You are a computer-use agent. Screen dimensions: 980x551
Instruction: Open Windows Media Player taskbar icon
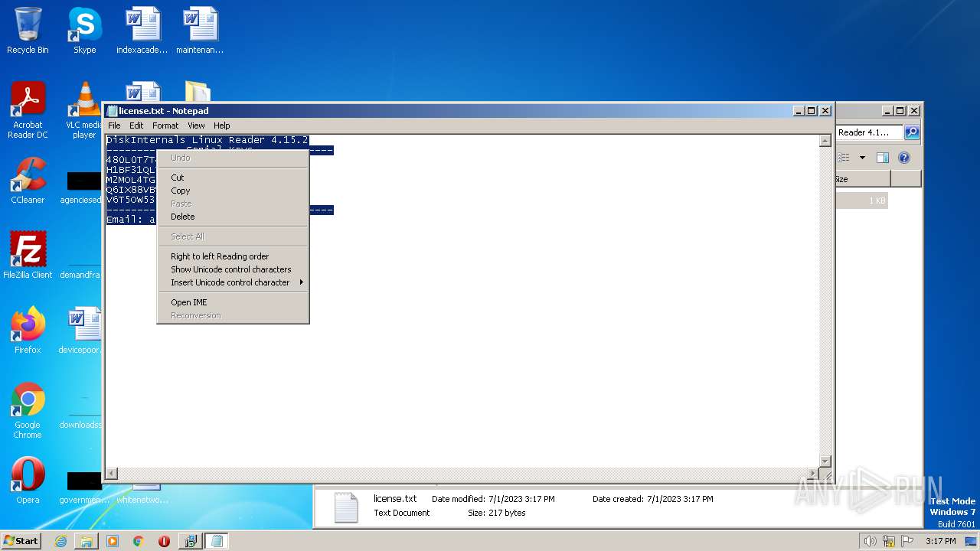[113, 541]
